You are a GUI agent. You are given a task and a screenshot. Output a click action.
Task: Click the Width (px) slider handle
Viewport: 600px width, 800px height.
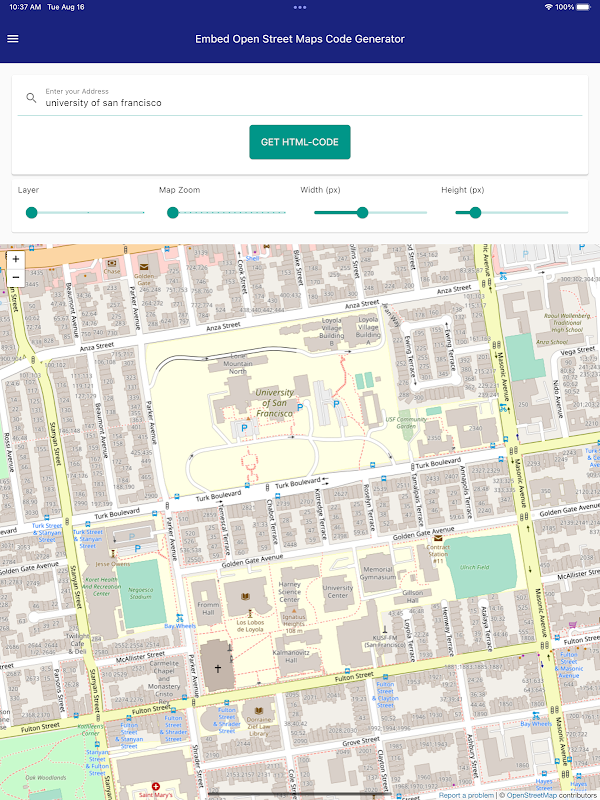[362, 213]
